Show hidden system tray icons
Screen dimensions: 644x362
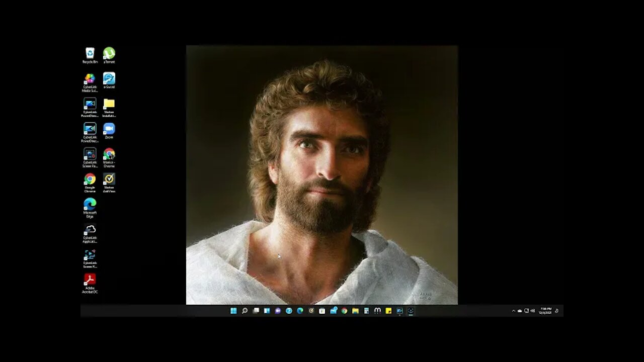[x=514, y=311]
